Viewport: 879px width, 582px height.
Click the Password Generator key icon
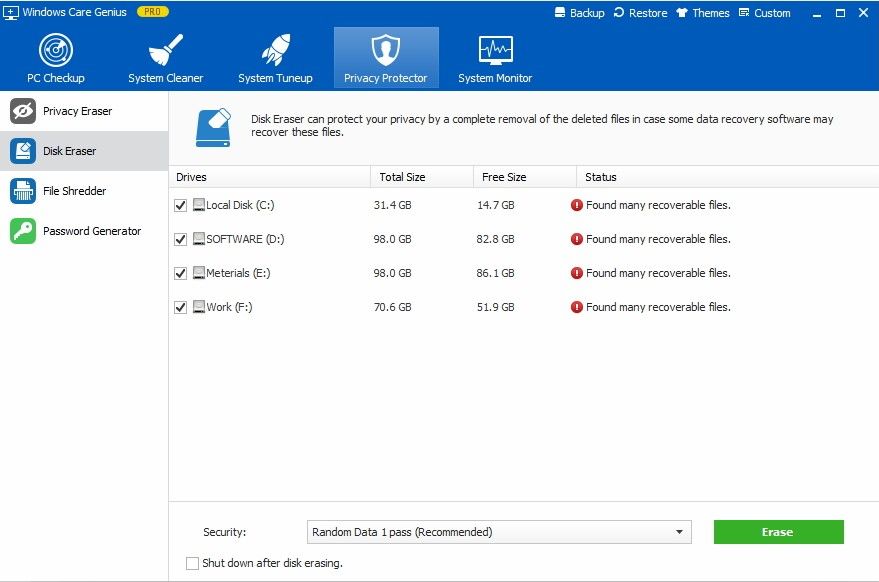(x=23, y=231)
